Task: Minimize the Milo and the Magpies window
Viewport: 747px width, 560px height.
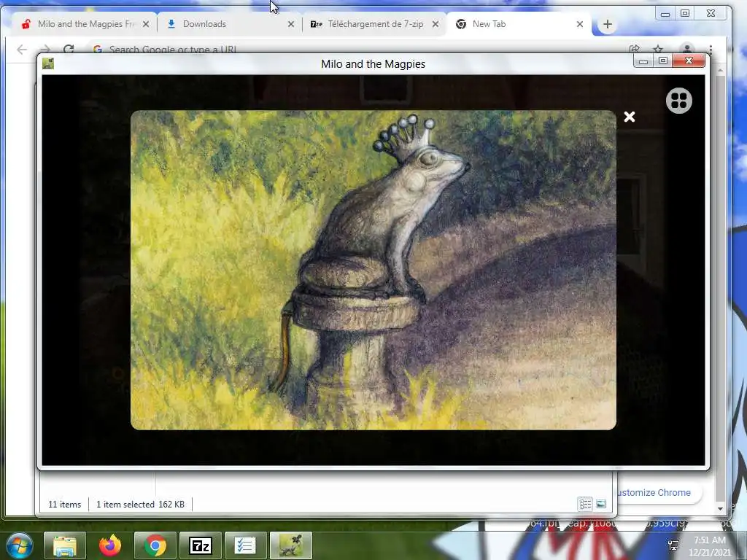Action: coord(643,61)
